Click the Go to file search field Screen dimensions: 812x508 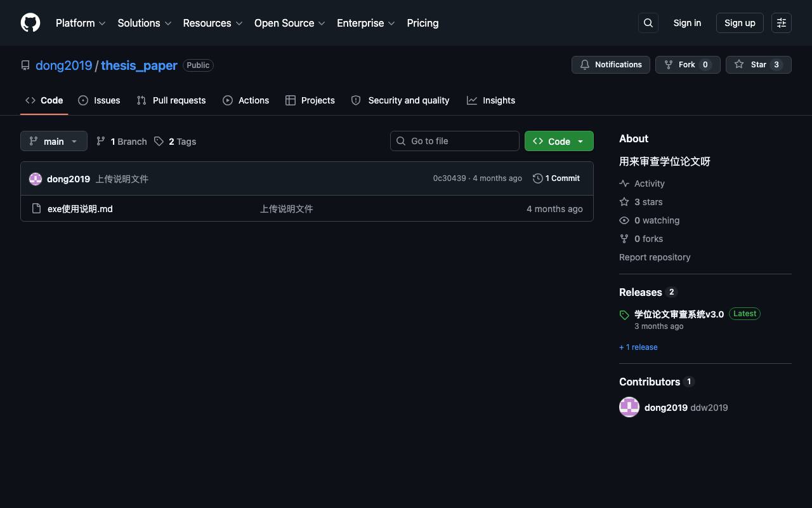tap(455, 141)
